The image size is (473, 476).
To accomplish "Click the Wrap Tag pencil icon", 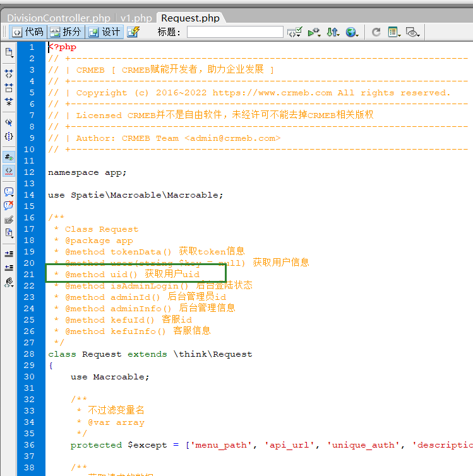I will tap(9, 220).
